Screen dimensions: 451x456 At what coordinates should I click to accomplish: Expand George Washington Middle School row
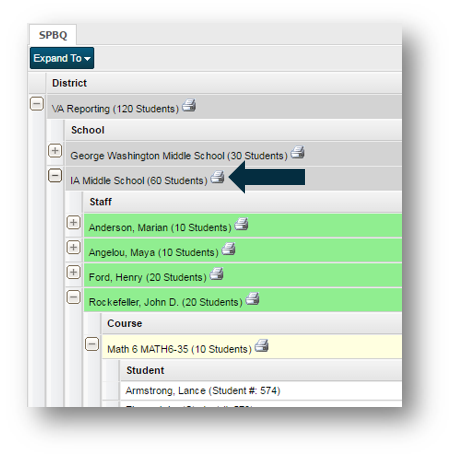click(x=55, y=151)
